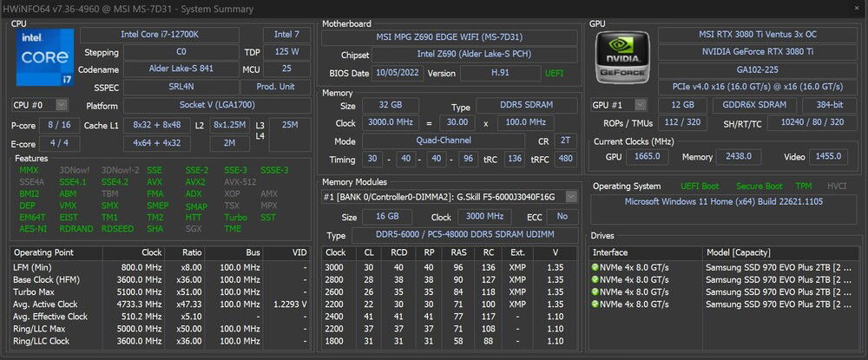The height and width of the screenshot is (360, 868).
Task: Click the UEFI Boot indicator
Action: coord(699,186)
